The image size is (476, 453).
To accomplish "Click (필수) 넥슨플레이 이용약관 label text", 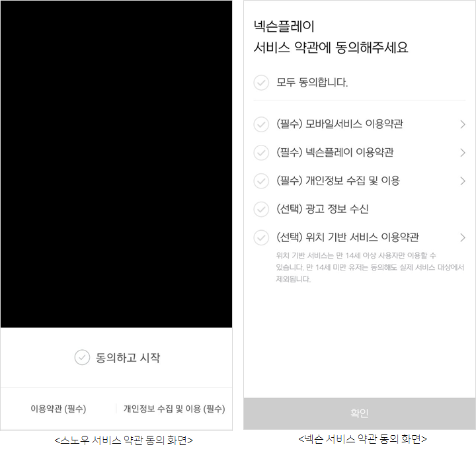I will (335, 152).
